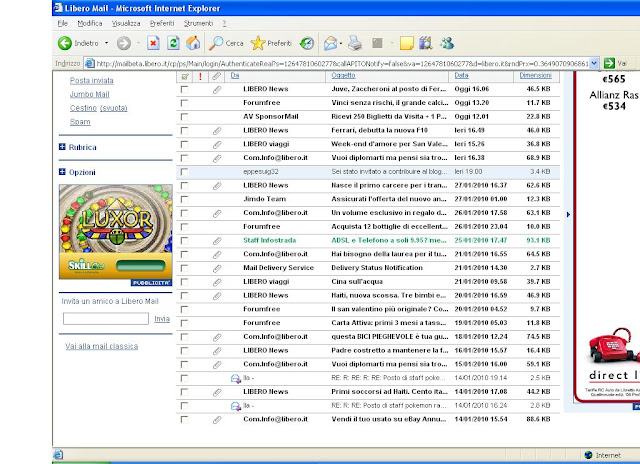Image resolution: width=640 pixels, height=464 pixels.
Task: Click the browser address URL field
Action: coord(342,64)
